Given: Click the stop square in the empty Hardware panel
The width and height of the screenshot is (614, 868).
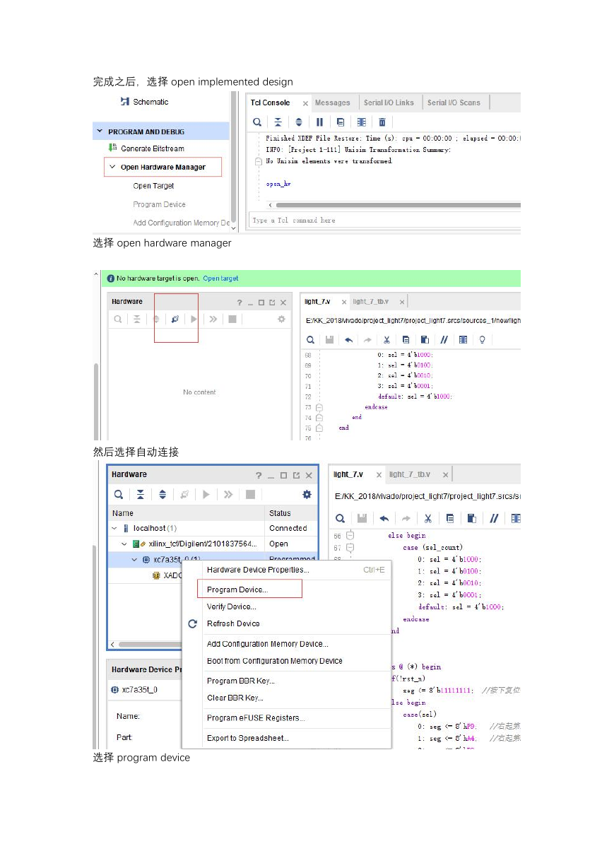Looking at the screenshot, I should click(x=232, y=319).
